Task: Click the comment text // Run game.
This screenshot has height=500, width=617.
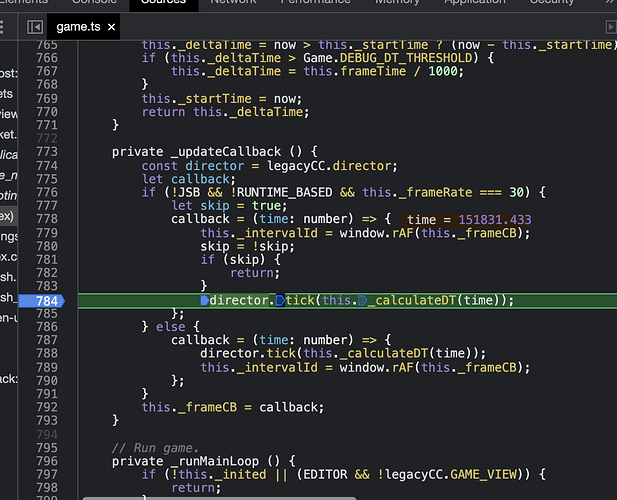Action: pos(156,448)
